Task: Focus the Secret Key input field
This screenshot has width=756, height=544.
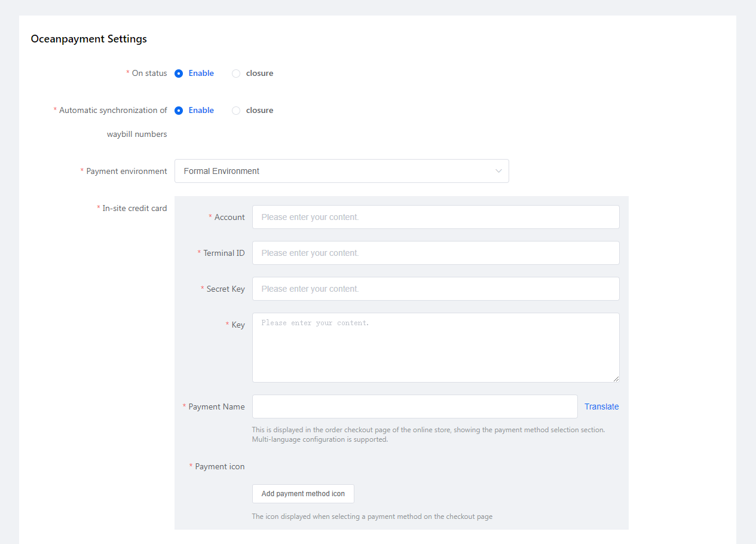Action: (436, 289)
